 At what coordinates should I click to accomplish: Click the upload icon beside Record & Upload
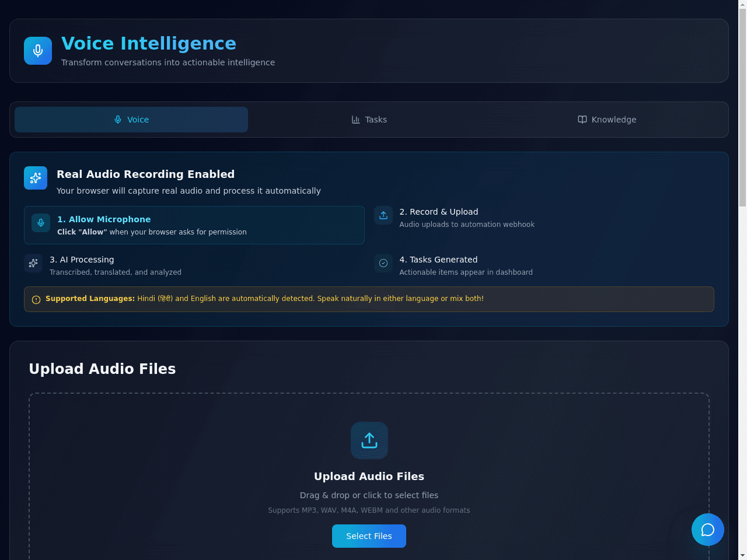383,215
